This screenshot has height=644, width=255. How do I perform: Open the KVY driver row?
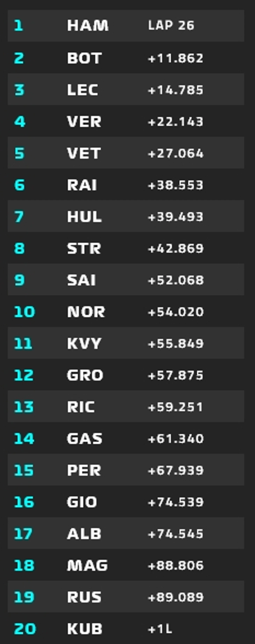pyautogui.click(x=126, y=343)
